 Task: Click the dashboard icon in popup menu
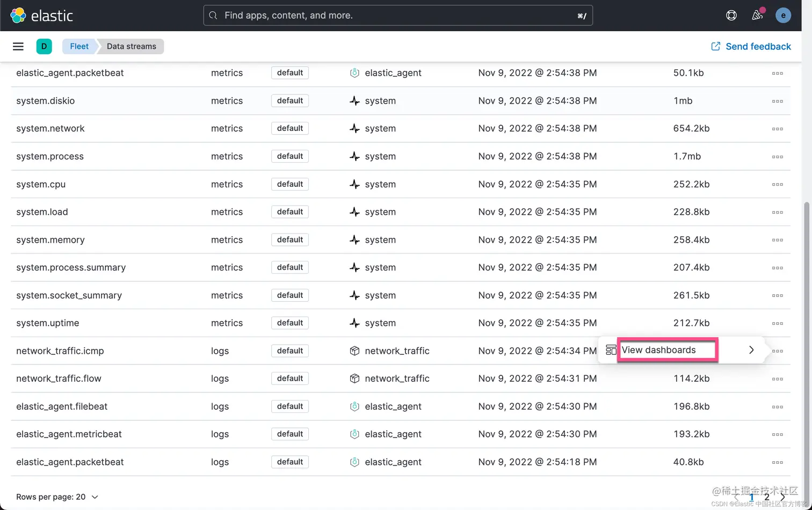tap(611, 350)
